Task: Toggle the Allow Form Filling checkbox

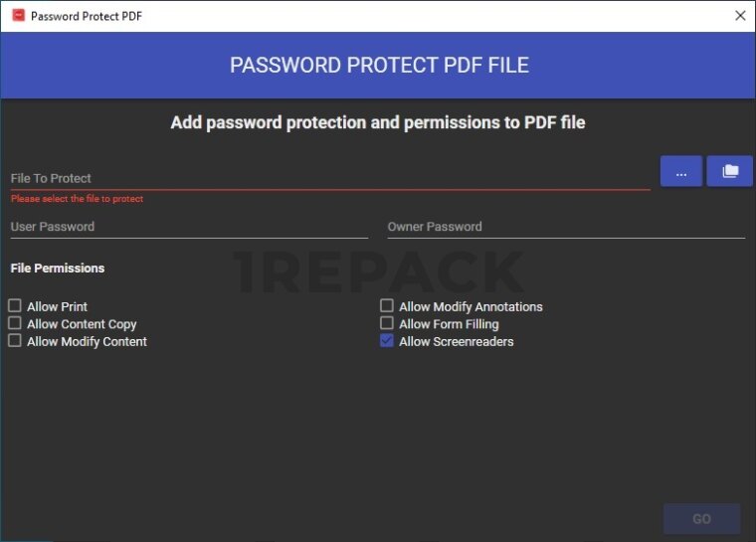Action: (387, 323)
